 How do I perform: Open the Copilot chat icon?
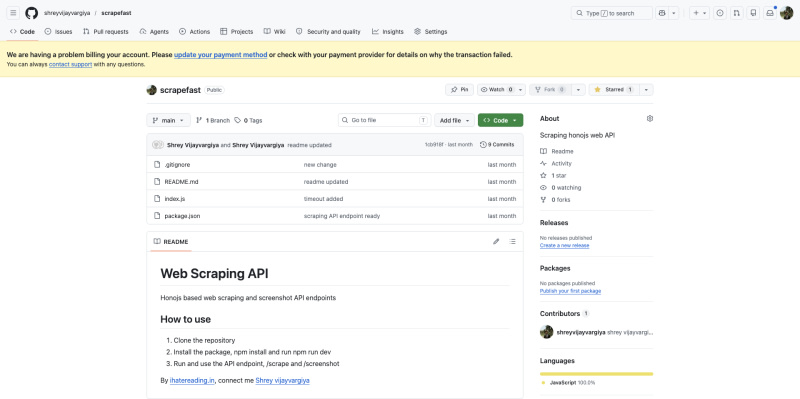point(662,13)
